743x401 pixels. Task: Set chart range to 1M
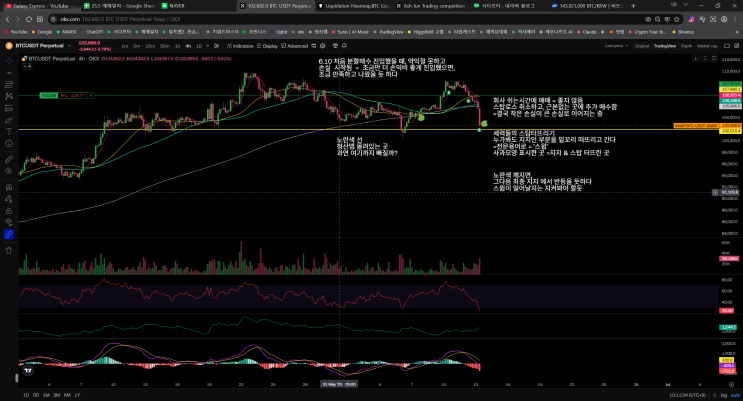(46, 395)
